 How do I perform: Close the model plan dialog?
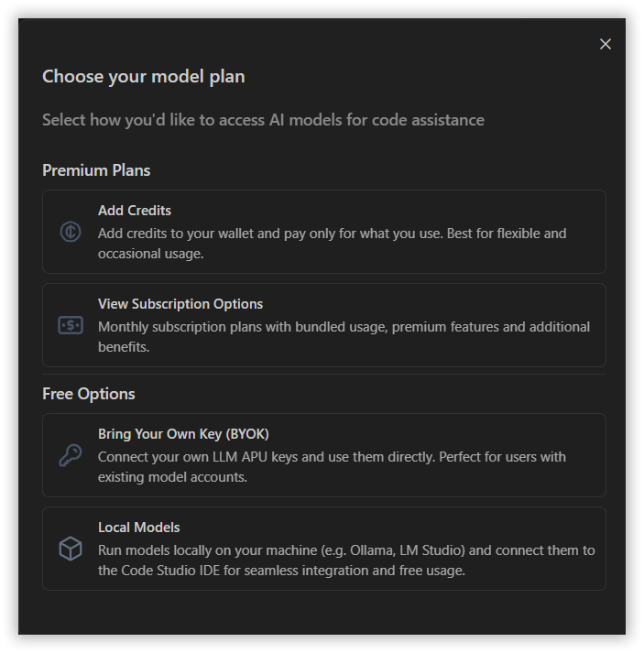(x=605, y=44)
